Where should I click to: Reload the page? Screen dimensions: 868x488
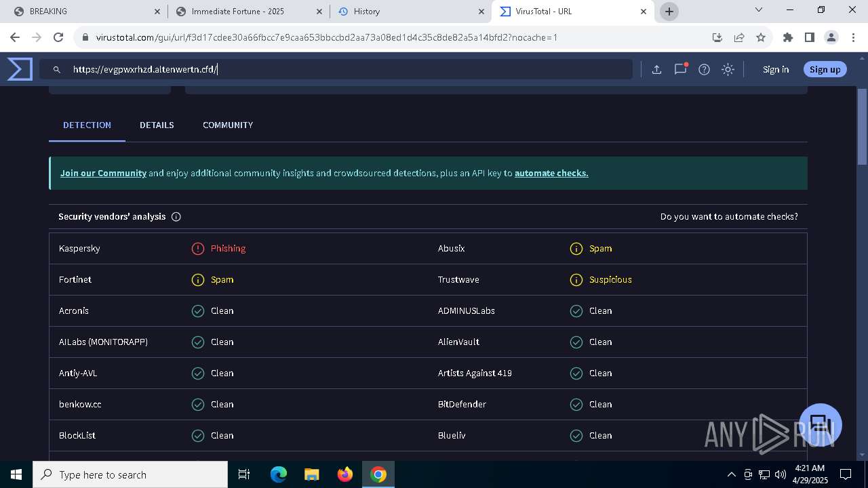tap(58, 37)
